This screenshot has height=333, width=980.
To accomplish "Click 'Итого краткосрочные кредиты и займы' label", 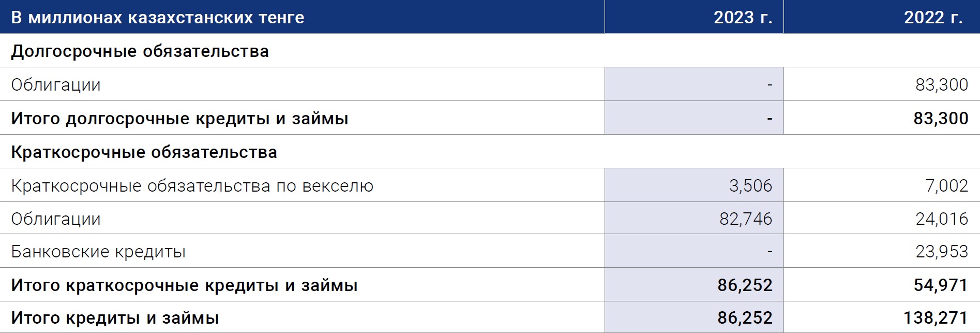I will pyautogui.click(x=185, y=285).
